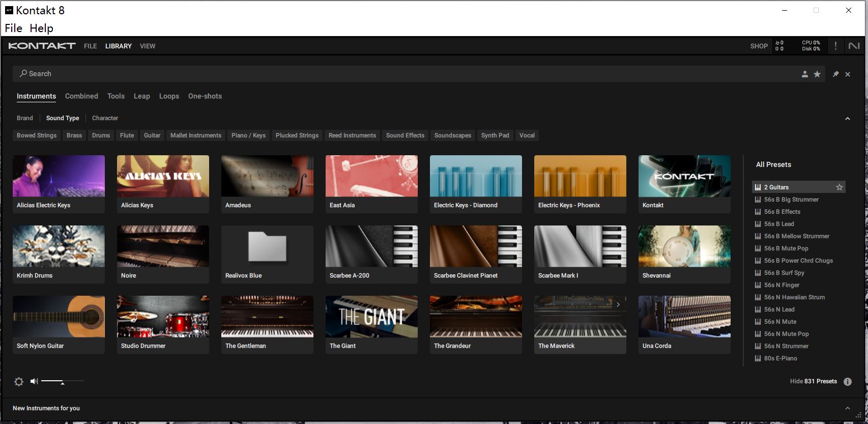Filter by Plucked Strings tag
Screen dimensions: 868x424
tap(297, 135)
